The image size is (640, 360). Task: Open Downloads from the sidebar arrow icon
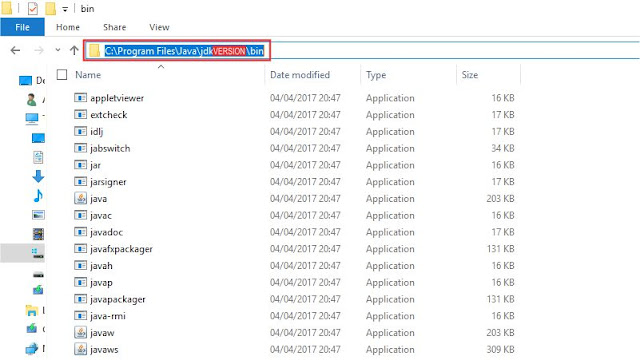38,176
